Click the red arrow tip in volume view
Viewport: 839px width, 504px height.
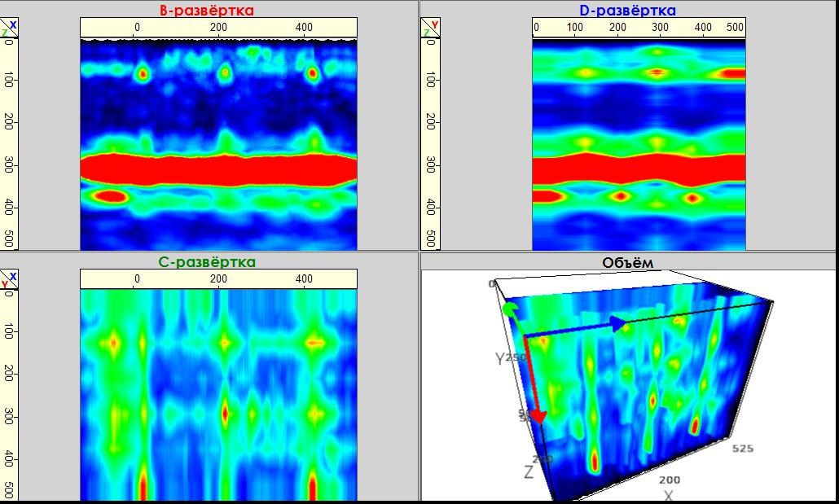click(538, 416)
